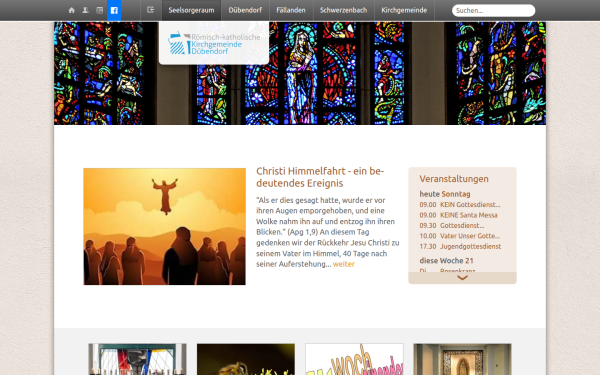Open the Veranstaltungen heading
The image size is (600, 375).
(x=454, y=179)
